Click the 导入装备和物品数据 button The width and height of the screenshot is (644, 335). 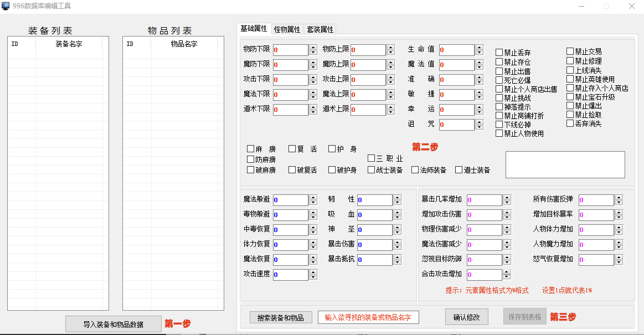(114, 324)
